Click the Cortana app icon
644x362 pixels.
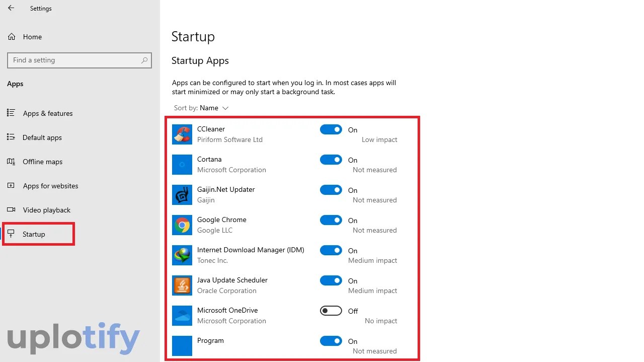point(182,165)
